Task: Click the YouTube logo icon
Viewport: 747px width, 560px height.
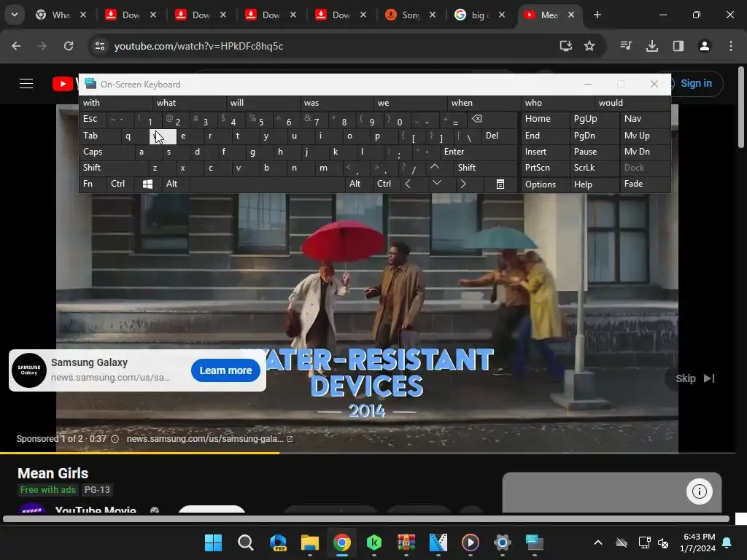Action: [63, 84]
